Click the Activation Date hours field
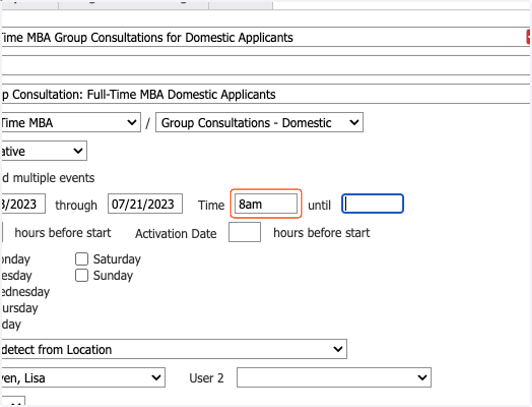This screenshot has height=407, width=532. pos(245,233)
